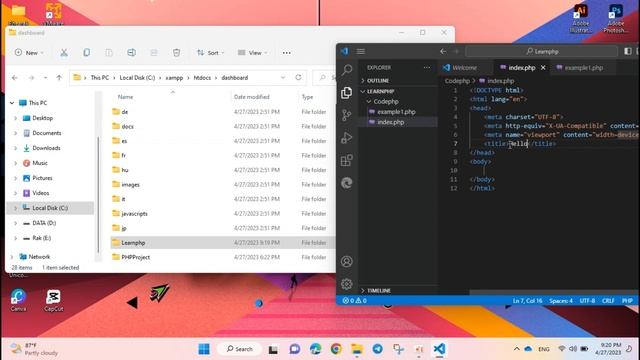
Task: Click errors and warnings status indicator
Action: tap(354, 301)
